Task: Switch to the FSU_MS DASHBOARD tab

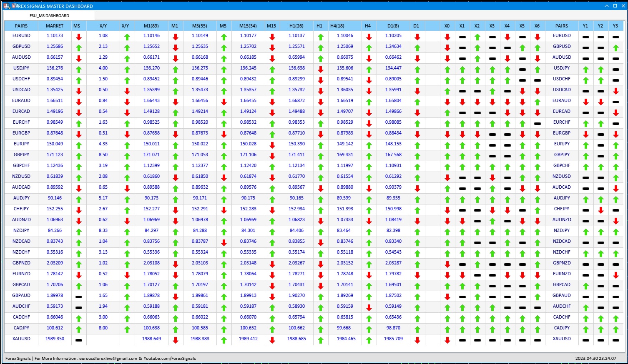Action: coord(49,16)
